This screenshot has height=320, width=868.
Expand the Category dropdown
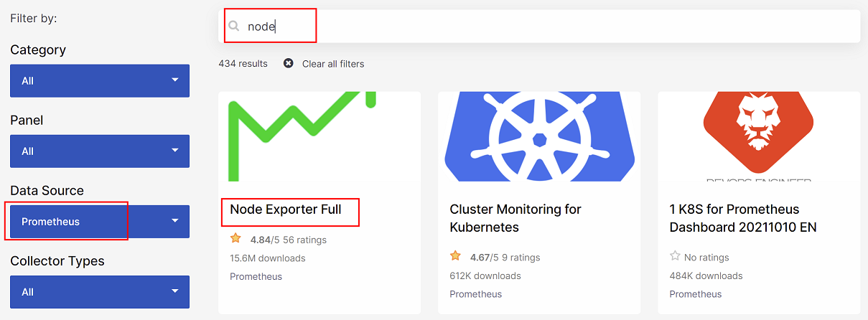100,81
